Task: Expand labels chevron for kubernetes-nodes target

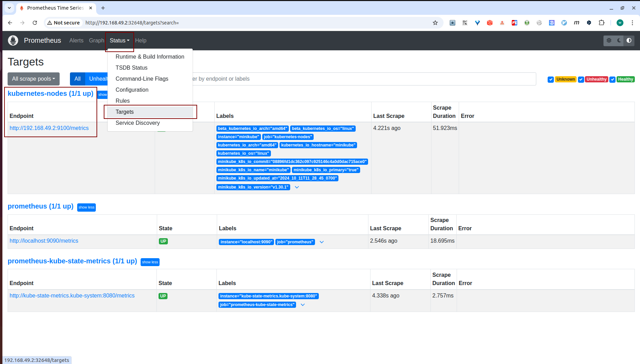Action: pos(297,187)
